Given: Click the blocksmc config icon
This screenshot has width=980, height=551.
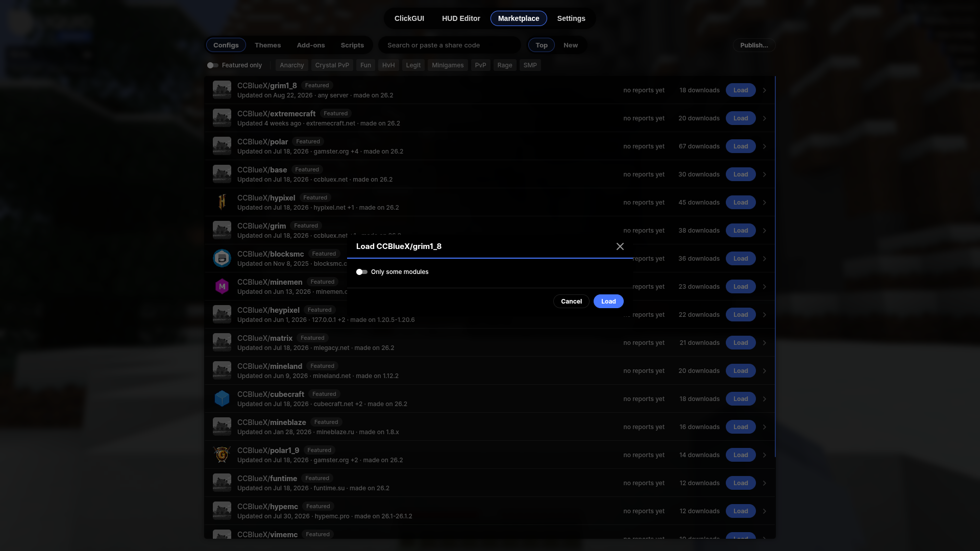Looking at the screenshot, I should [x=222, y=258].
